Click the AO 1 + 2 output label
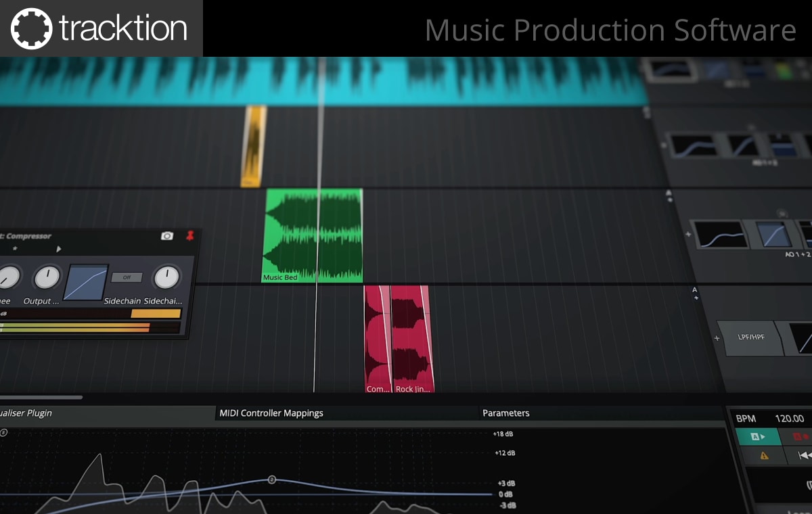The height and width of the screenshot is (514, 812). click(798, 254)
